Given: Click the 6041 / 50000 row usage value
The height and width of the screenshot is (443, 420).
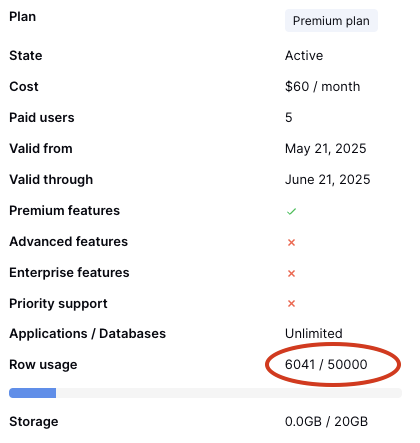Looking at the screenshot, I should click(326, 364).
